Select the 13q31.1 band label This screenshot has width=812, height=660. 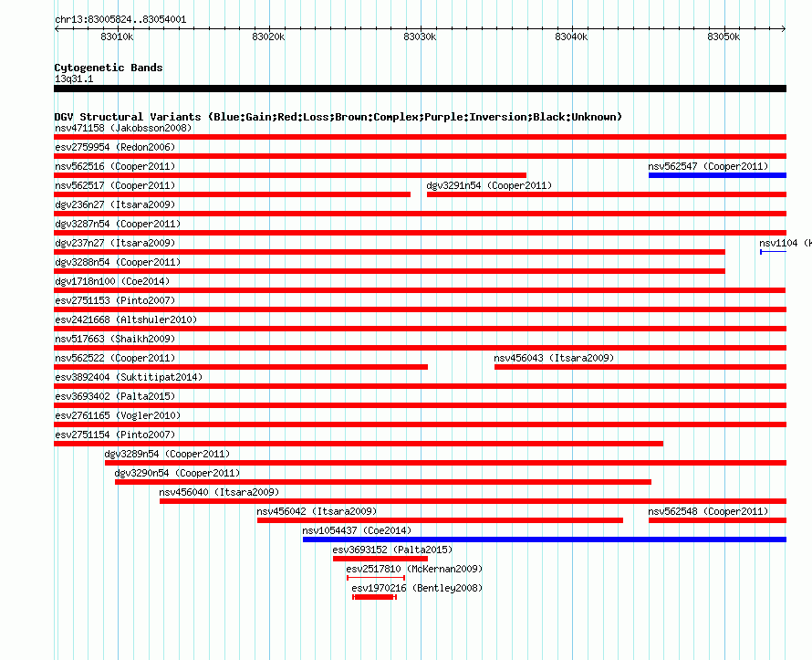(x=74, y=79)
